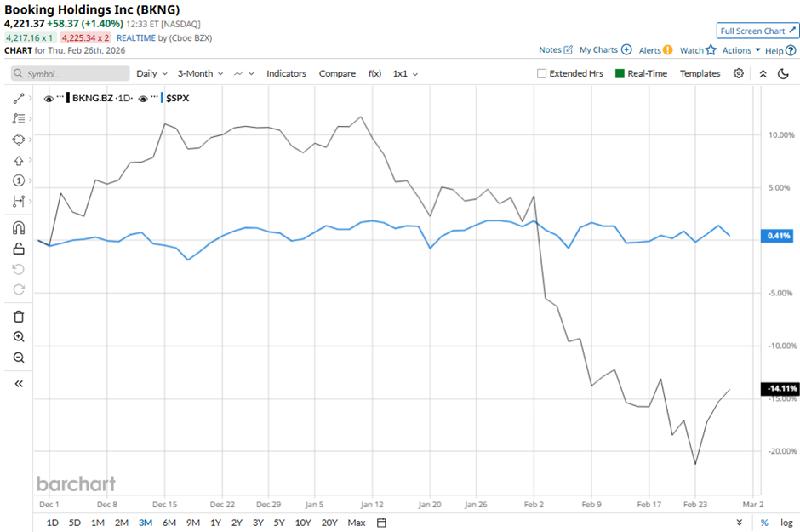Viewport: 800px width, 532px height.
Task: Select the 1Y range tab
Action: [x=216, y=523]
